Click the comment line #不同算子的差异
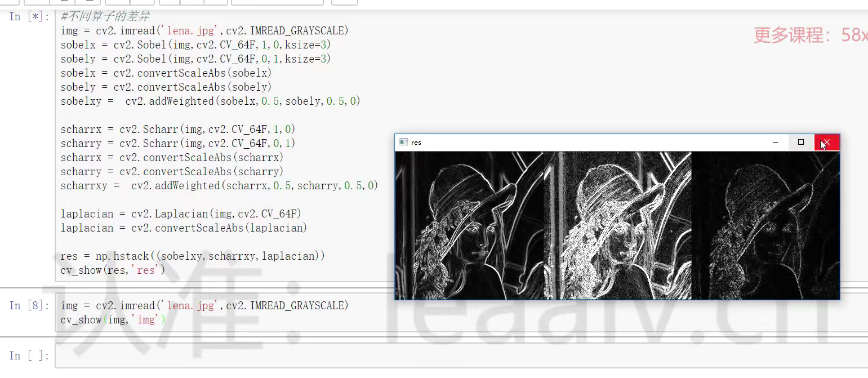 (x=105, y=16)
